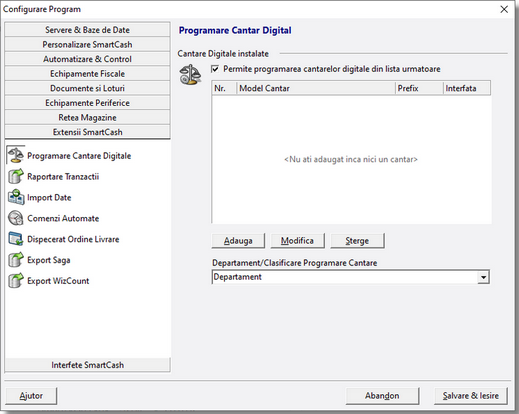
Task: Toggle Permite programarea cantarelor digitale checkbox
Action: (x=215, y=69)
